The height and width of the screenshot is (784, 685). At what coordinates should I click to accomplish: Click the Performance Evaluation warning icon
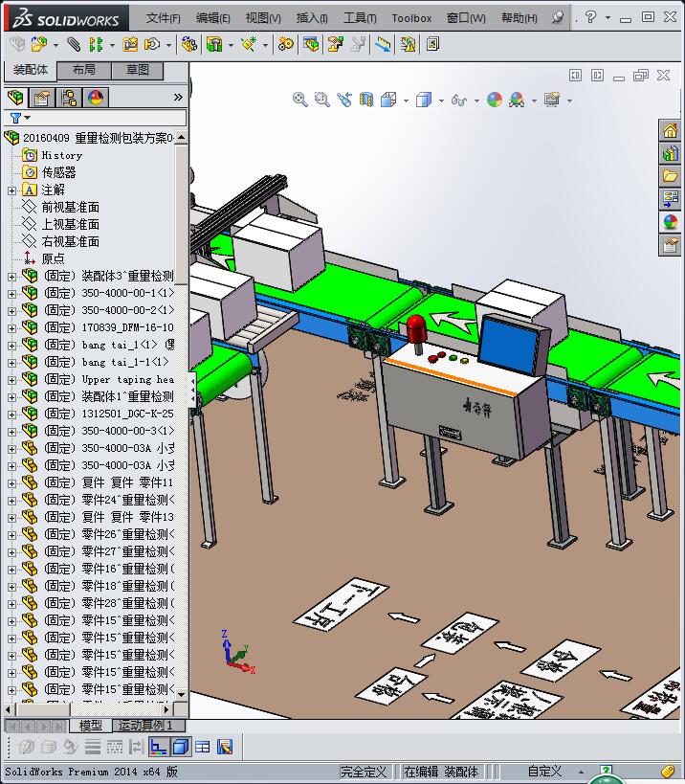pos(408,44)
